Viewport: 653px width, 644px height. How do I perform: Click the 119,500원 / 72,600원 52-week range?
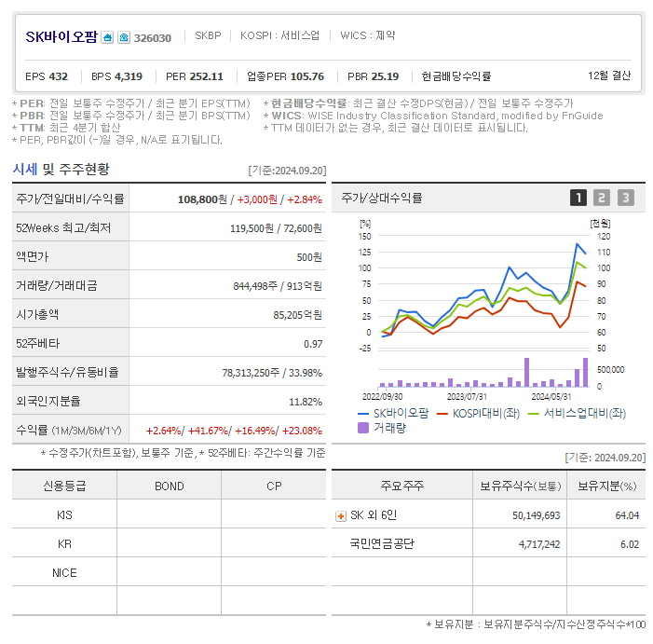(x=276, y=228)
